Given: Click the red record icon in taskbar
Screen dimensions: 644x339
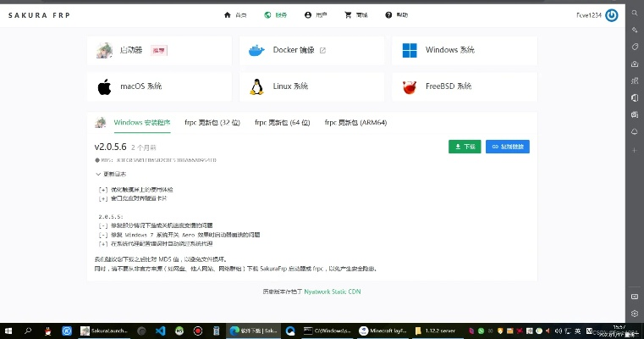Looking at the screenshot, I should [x=198, y=331].
